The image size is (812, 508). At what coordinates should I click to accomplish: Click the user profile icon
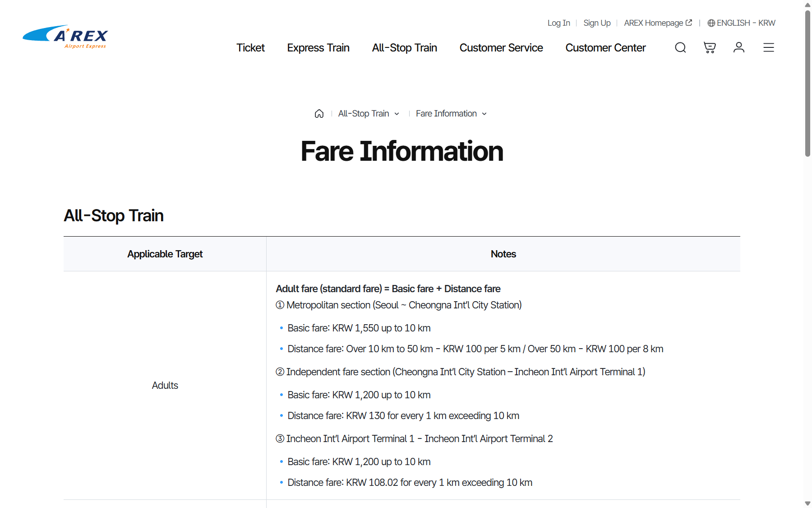pyautogui.click(x=739, y=47)
